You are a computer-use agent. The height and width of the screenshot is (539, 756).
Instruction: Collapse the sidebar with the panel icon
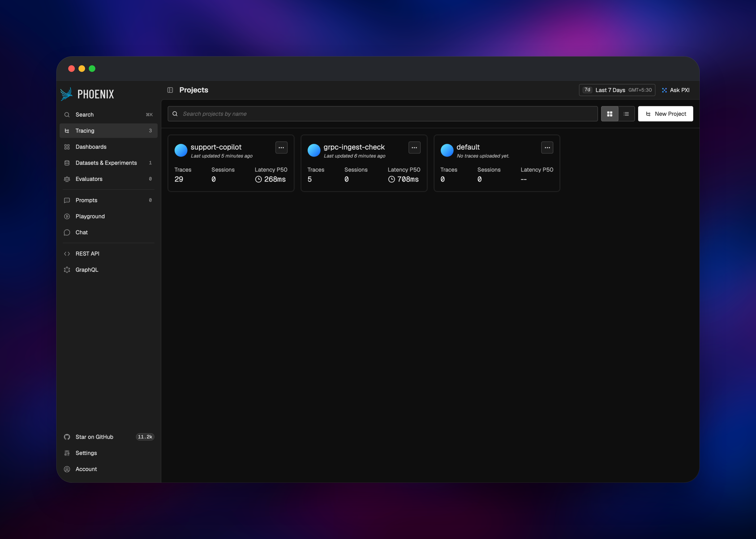(x=170, y=90)
